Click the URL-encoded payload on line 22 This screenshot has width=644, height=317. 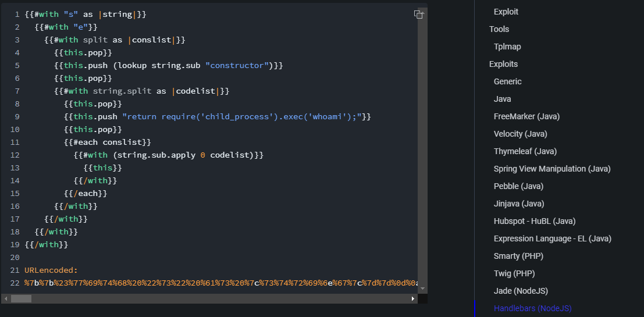pyautogui.click(x=221, y=283)
